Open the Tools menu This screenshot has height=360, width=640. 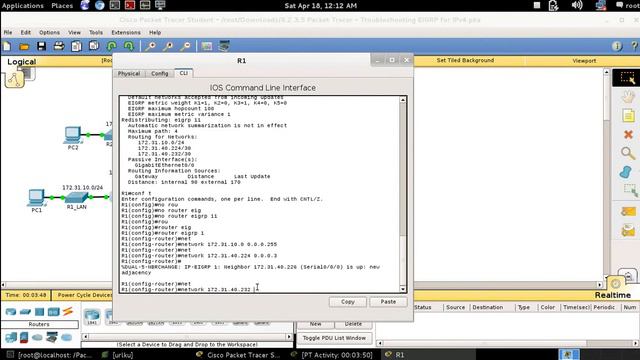(x=96, y=32)
